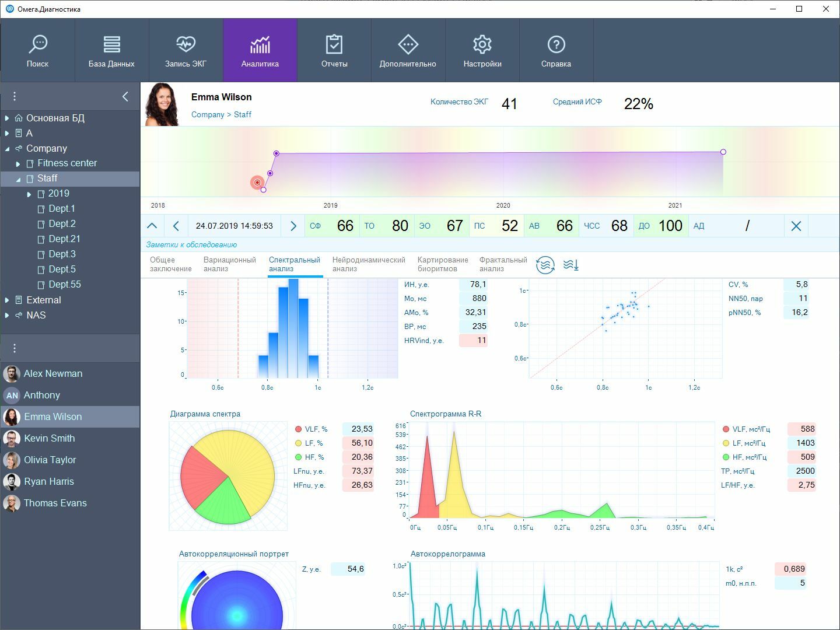Screen dimensions: 840x630
Task: Select patient Olivia Taylor
Action: pyautogui.click(x=70, y=460)
